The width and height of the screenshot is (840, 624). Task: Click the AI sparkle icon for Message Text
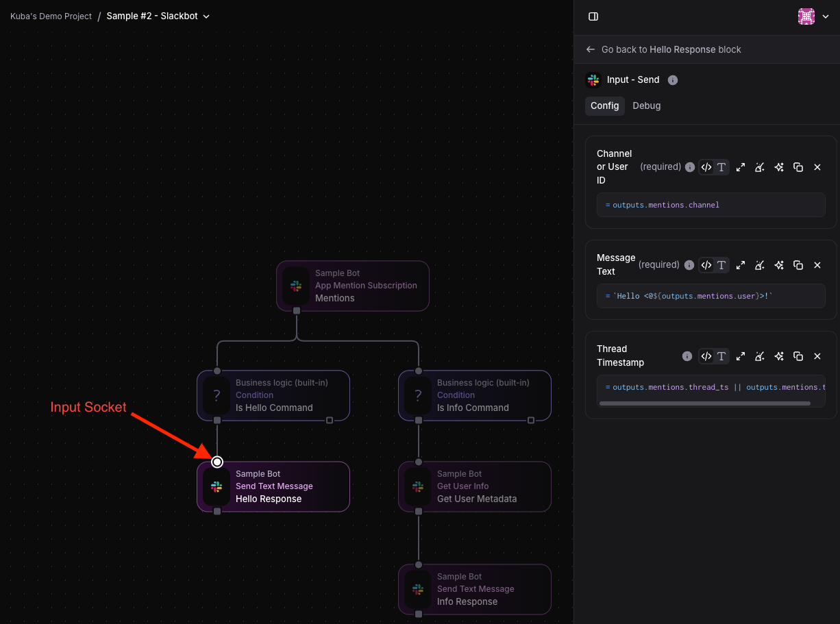pos(779,265)
